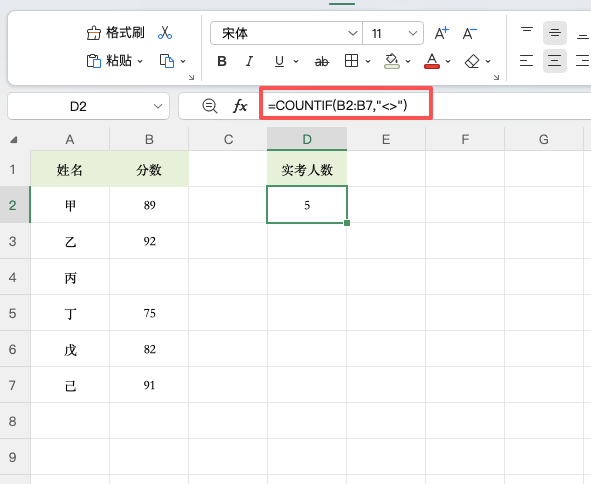
Task: Select column D header
Action: (307, 139)
